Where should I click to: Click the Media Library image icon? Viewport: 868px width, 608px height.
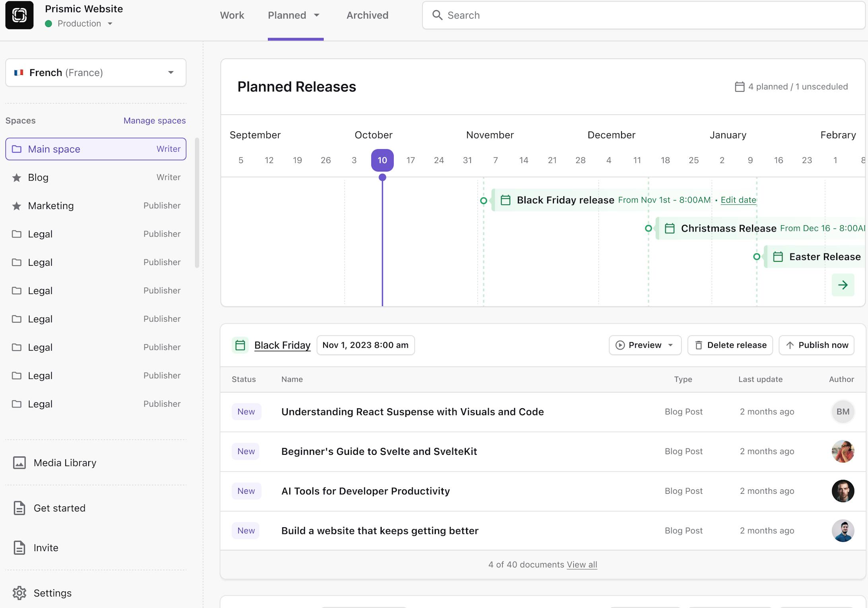(19, 463)
